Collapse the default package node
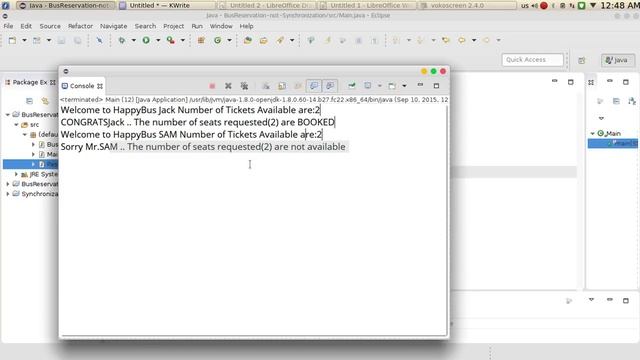Image resolution: width=640 pixels, height=360 pixels. point(24,134)
